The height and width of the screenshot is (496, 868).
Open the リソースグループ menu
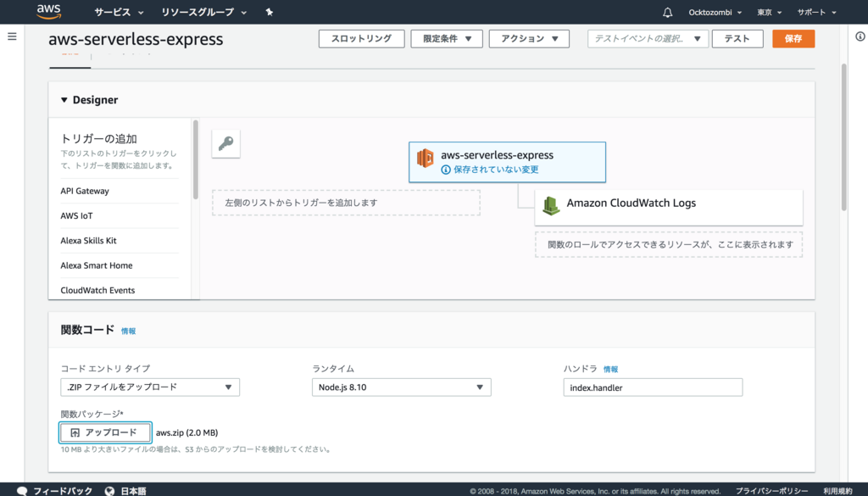tap(203, 12)
